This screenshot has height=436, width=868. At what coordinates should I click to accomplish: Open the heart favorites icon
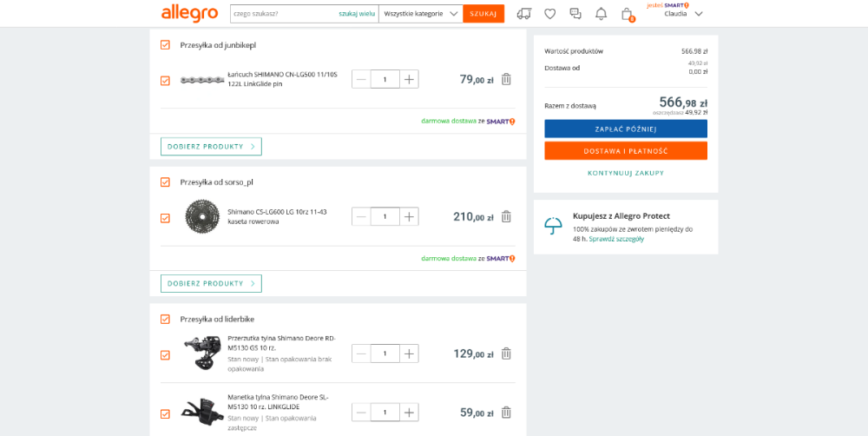[549, 14]
